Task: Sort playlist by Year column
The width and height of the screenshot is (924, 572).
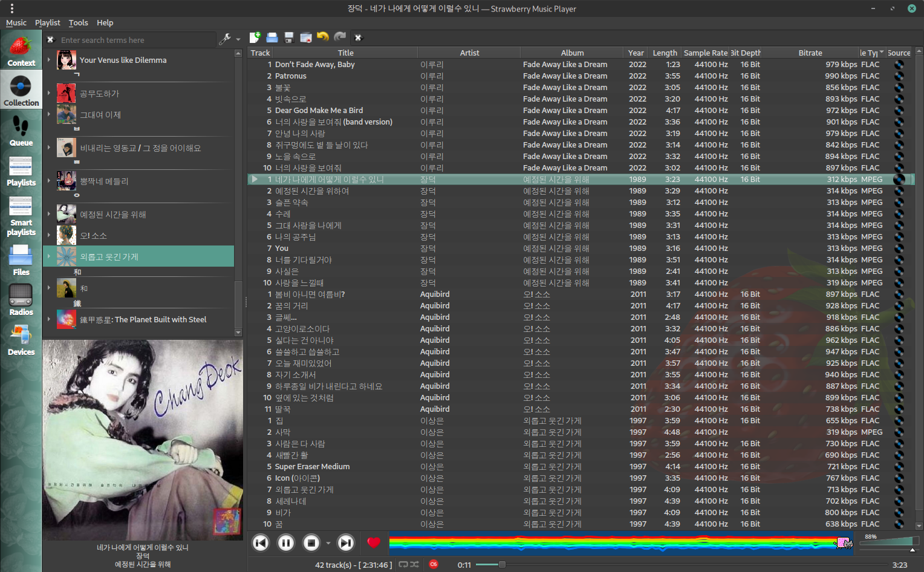Action: (x=636, y=53)
